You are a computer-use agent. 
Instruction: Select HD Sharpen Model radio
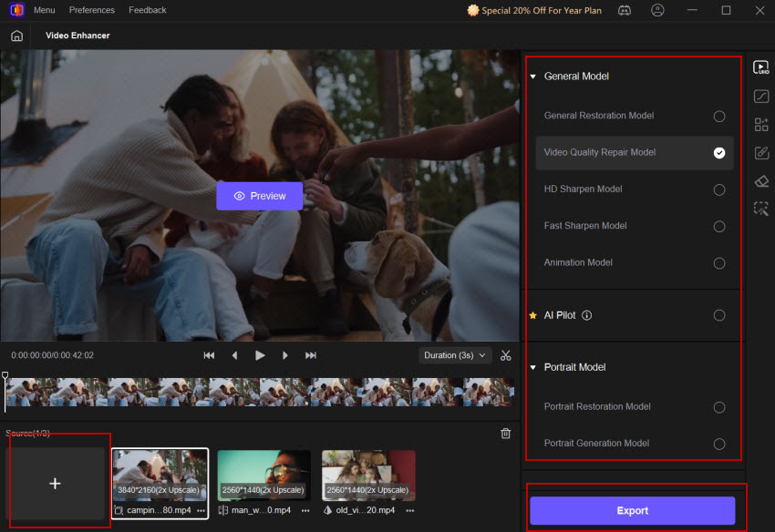pyautogui.click(x=719, y=189)
